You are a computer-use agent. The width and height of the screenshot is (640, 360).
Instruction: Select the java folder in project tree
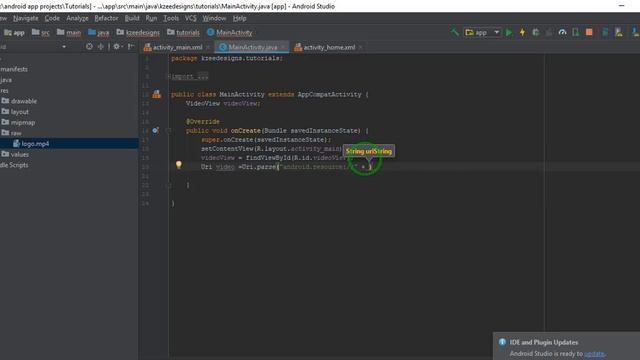(x=6, y=80)
